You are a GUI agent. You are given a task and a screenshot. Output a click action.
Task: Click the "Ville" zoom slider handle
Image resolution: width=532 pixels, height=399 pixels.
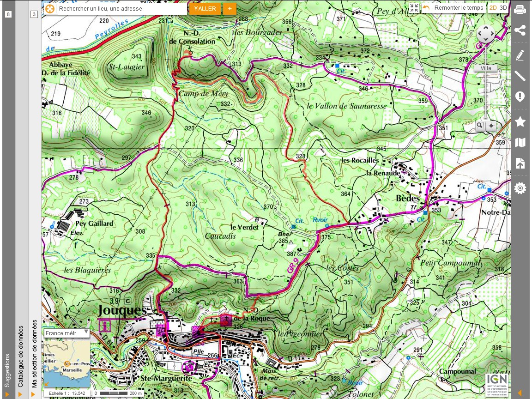(x=486, y=68)
